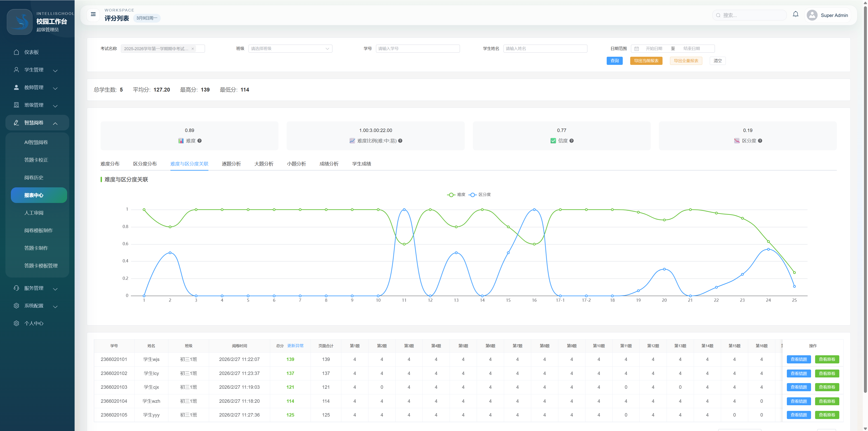
Task: Open the 班级 class dropdown
Action: coord(290,49)
